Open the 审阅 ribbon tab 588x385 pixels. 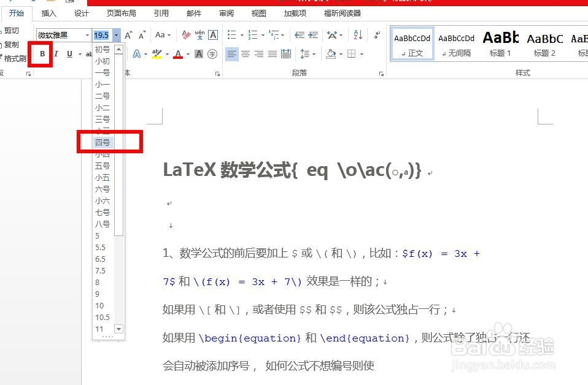coord(226,13)
